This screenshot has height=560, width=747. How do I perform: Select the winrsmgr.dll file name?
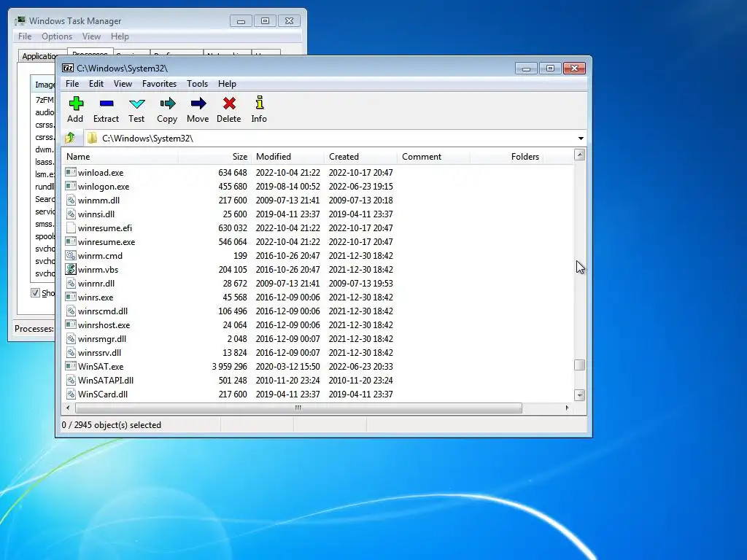pos(102,338)
